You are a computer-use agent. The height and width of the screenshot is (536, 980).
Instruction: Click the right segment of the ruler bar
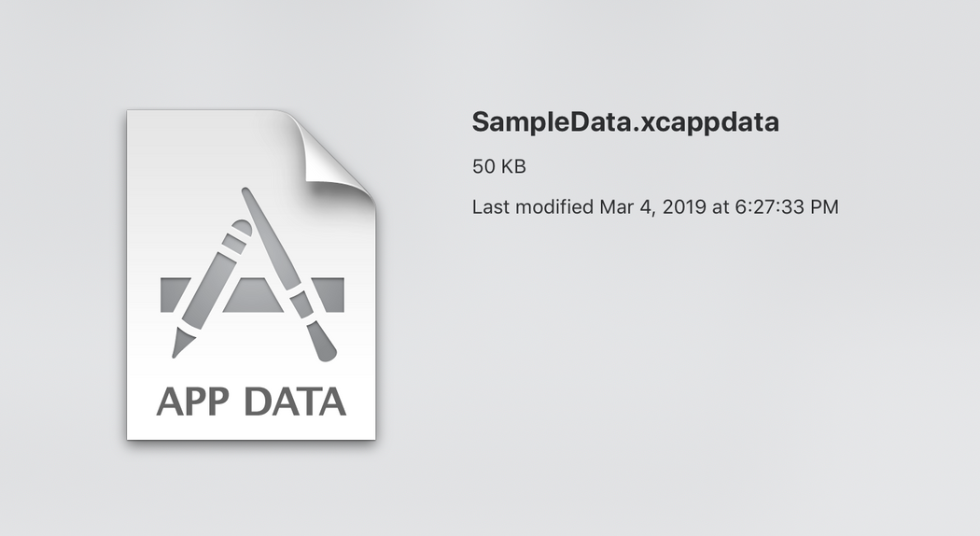(329, 294)
